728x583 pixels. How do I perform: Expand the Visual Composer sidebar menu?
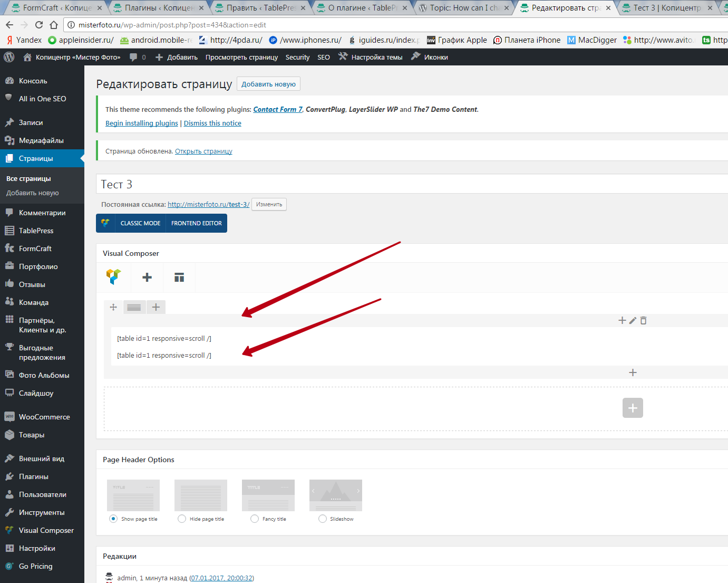tap(46, 530)
